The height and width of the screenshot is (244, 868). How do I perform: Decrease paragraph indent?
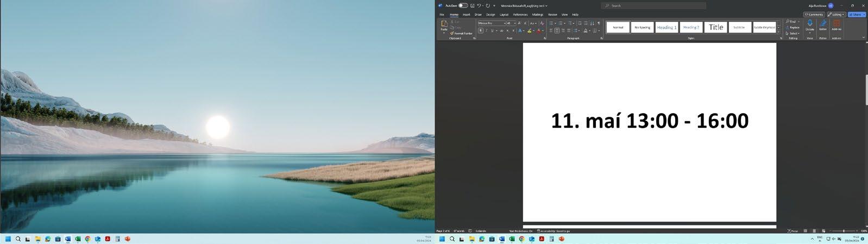[580, 23]
